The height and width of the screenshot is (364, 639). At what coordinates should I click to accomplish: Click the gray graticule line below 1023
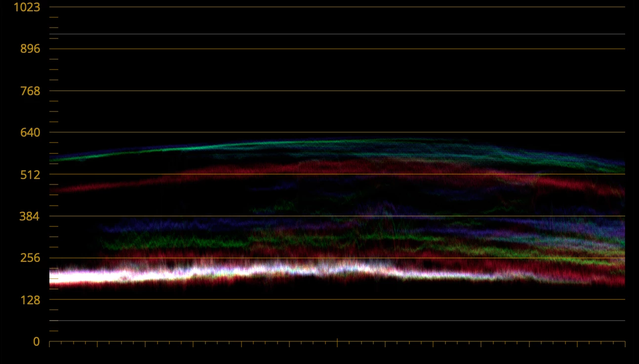(x=337, y=34)
